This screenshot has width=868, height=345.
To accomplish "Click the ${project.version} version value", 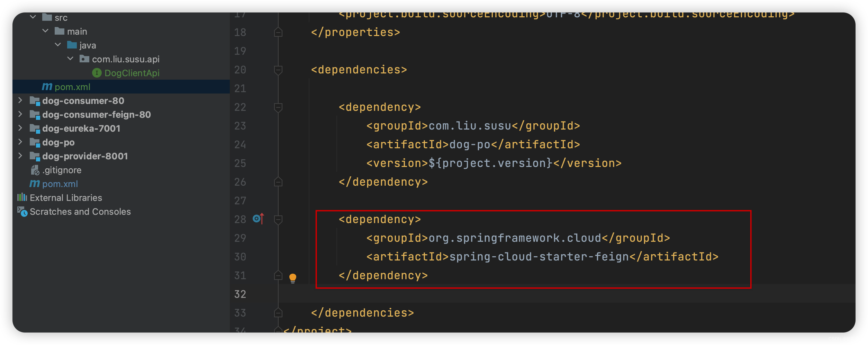I will click(491, 163).
